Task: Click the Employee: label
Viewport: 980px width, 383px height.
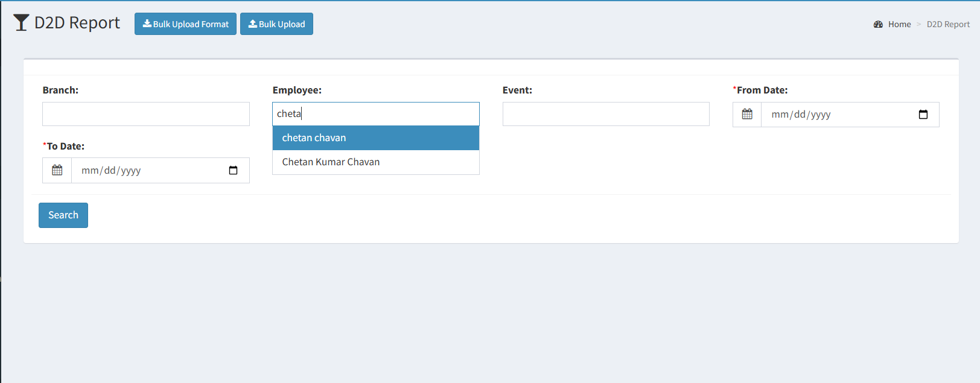Action: [297, 90]
